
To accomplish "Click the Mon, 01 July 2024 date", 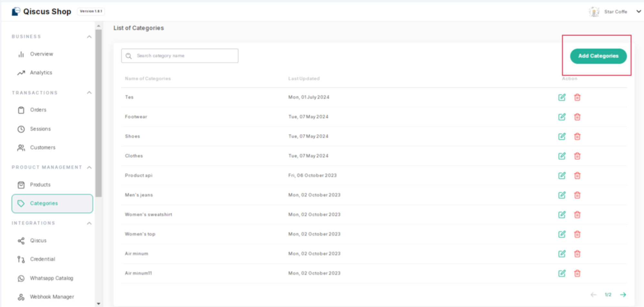I will coord(309,97).
